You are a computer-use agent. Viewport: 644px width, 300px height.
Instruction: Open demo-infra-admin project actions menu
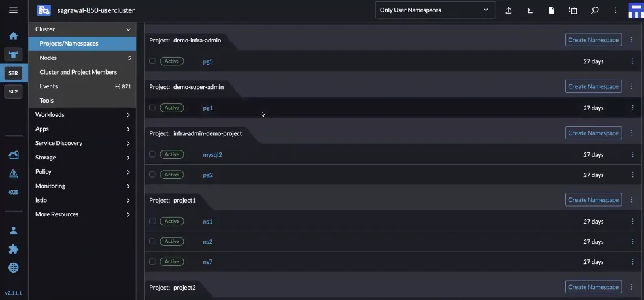632,40
